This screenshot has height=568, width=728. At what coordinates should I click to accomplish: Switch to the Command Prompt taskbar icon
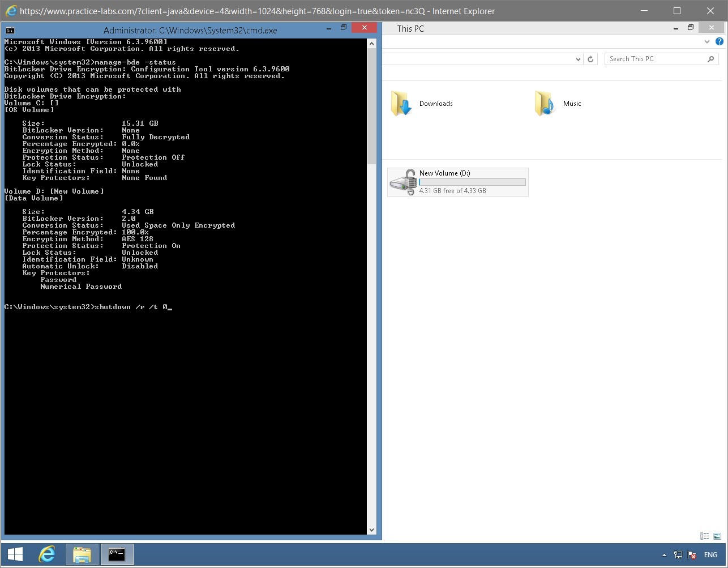(117, 554)
